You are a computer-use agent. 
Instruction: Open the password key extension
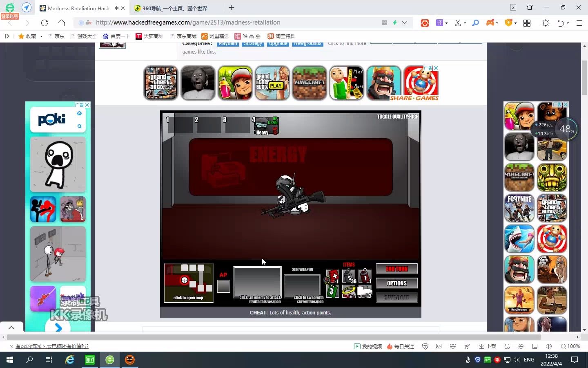tap(475, 23)
